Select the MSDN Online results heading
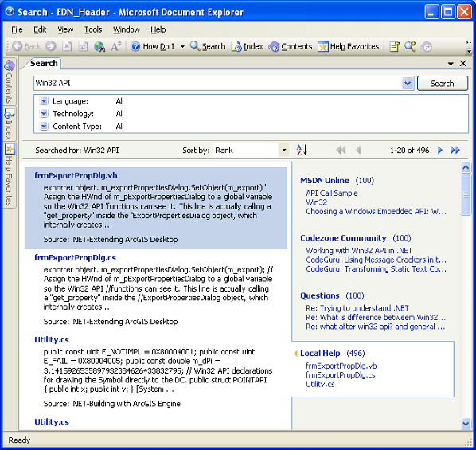The image size is (476, 450). pos(325,180)
